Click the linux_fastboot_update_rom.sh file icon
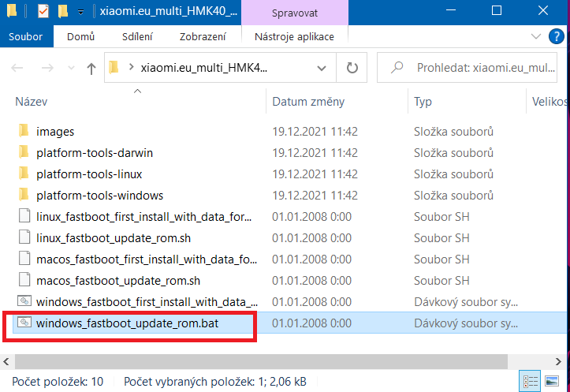Screen dimensions: 570x392 24,237
